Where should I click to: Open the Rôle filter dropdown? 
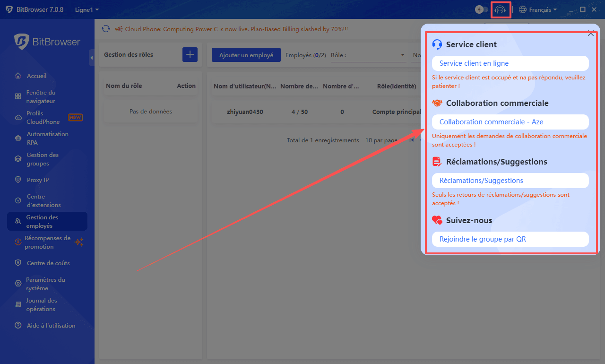(369, 55)
